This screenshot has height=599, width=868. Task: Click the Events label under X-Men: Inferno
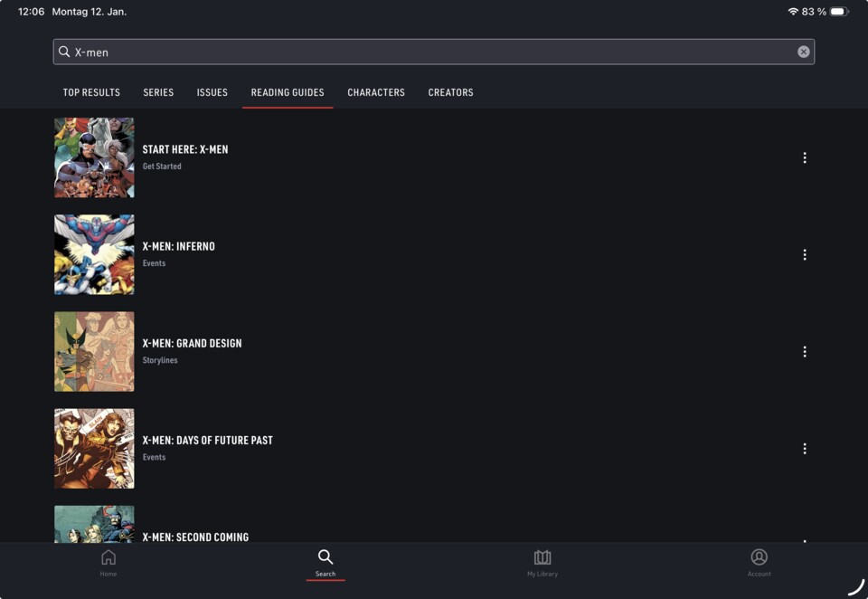154,263
